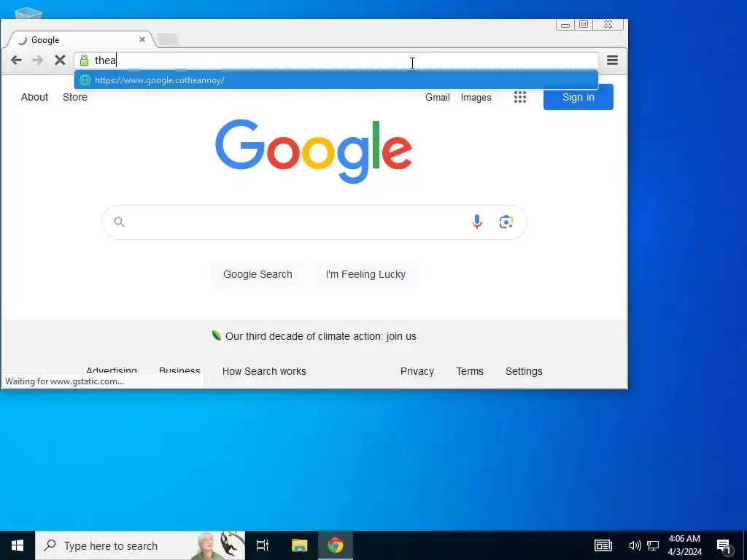
Task: Click the Google logo
Action: tap(314, 150)
